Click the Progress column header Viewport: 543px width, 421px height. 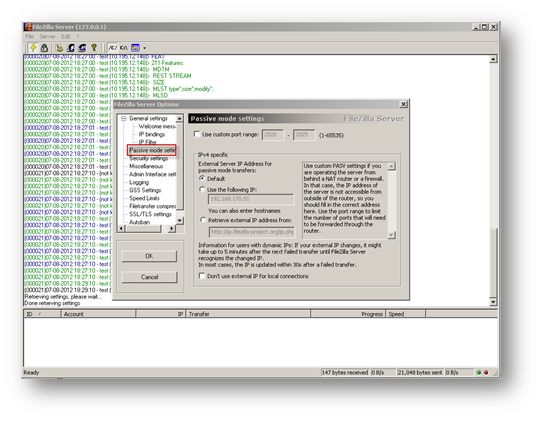tap(348, 314)
